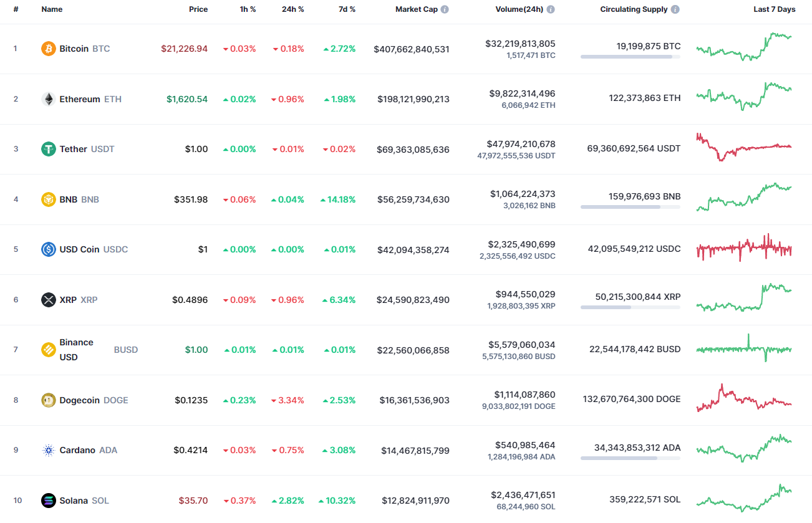Click the BNB coin logo
Screen dimensions: 812x523
pos(47,199)
